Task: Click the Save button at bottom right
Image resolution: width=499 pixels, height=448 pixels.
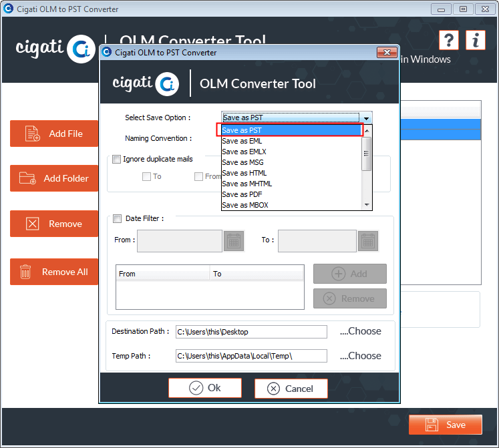Action: (x=446, y=425)
